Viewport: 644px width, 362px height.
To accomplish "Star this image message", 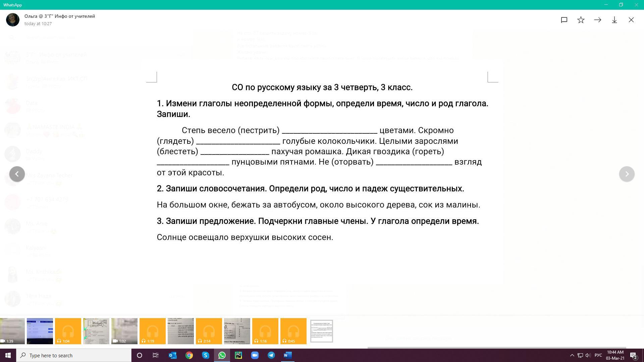I will click(581, 20).
